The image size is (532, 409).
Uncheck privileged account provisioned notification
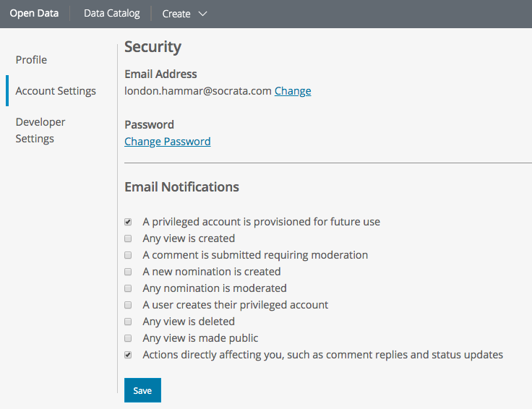tap(128, 222)
